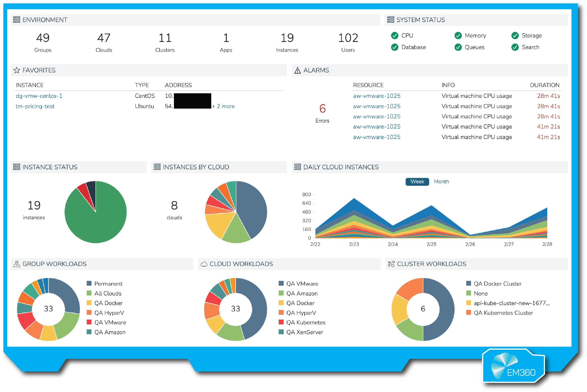Click the Instance Status header icon
The image size is (587, 392).
16,167
